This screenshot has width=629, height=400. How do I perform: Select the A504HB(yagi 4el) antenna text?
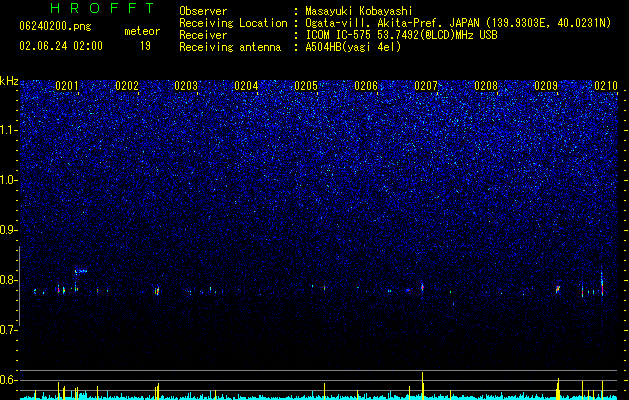coord(353,47)
